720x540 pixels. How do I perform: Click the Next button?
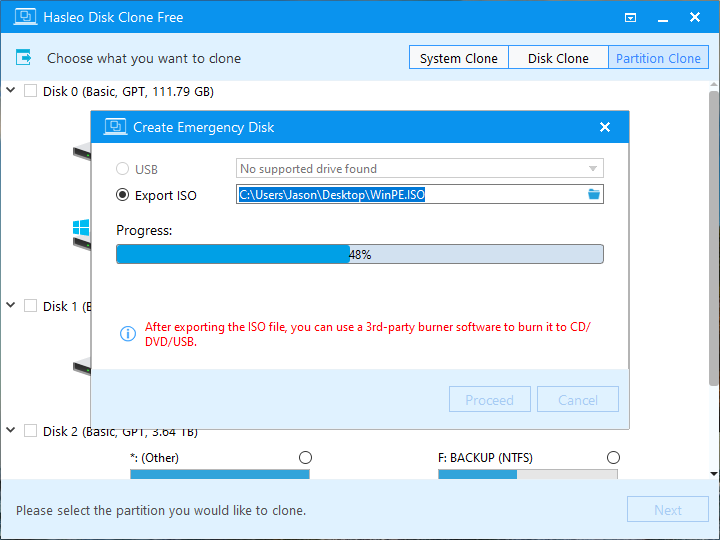tap(668, 509)
